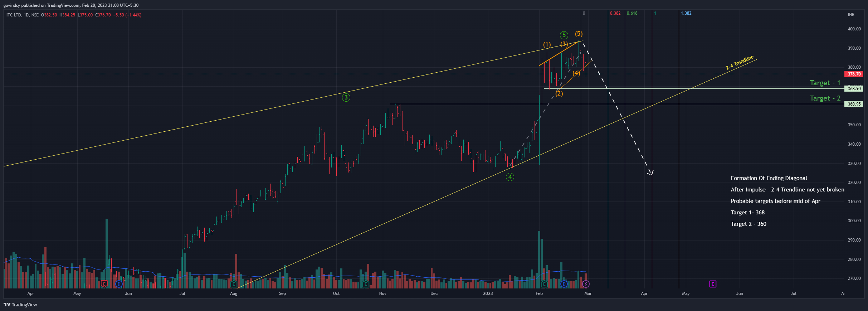Screen dimensions: 868x311
Task: Click the high value H384.25
Action: [67, 15]
